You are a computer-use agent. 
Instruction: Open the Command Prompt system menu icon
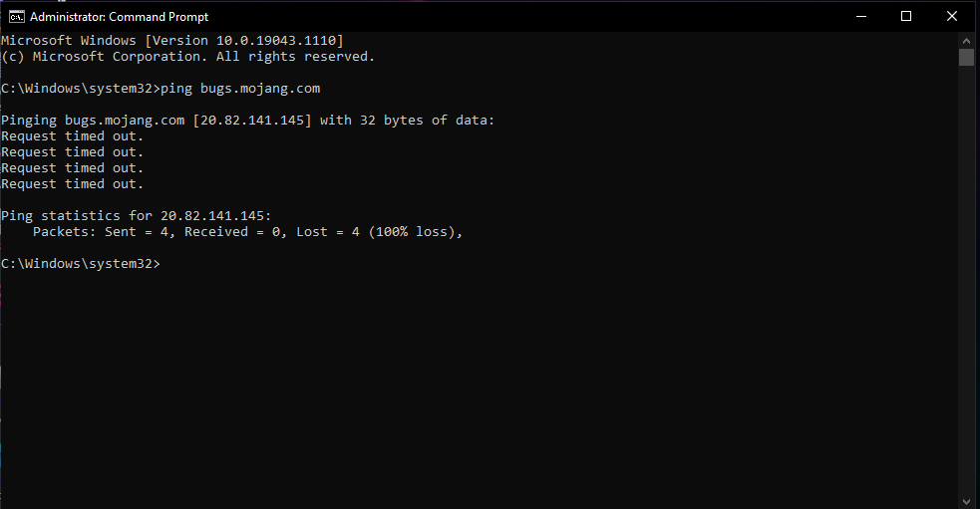coord(16,16)
